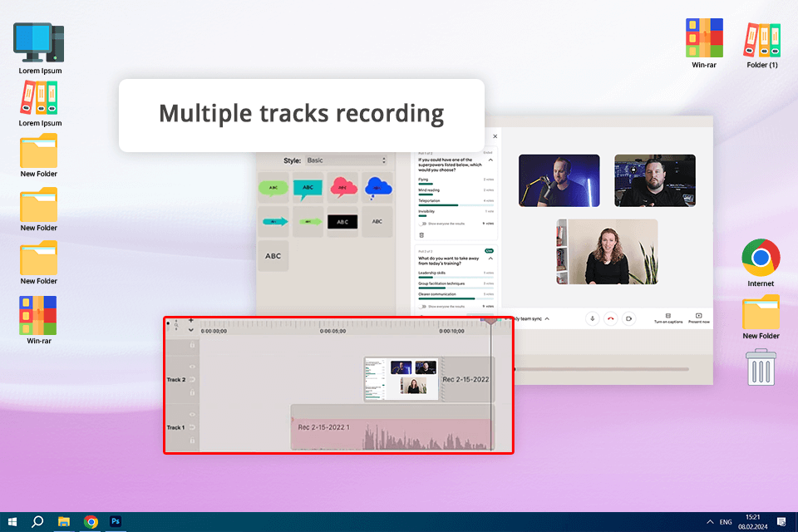Screen dimensions: 798x532
Task: Open Photoshop from the taskbar
Action: (116, 521)
